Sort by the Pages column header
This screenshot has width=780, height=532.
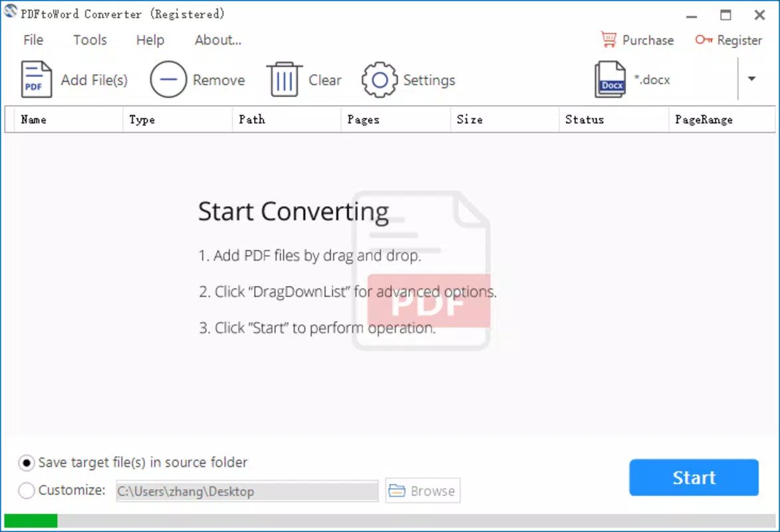coord(396,120)
